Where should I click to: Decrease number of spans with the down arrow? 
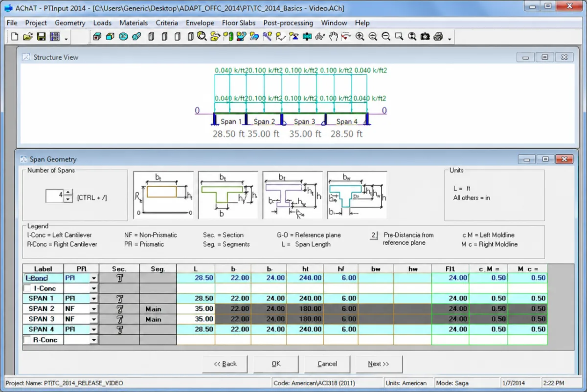coord(68,199)
